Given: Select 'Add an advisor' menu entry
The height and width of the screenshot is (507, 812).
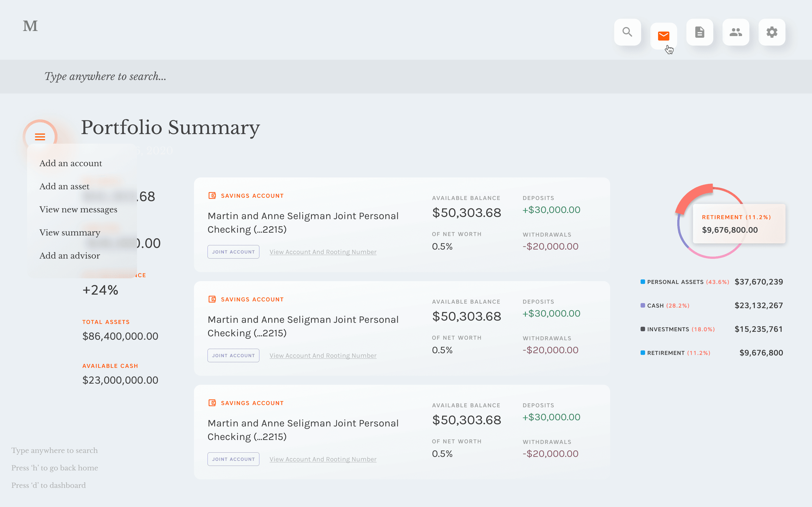Looking at the screenshot, I should [x=69, y=256].
